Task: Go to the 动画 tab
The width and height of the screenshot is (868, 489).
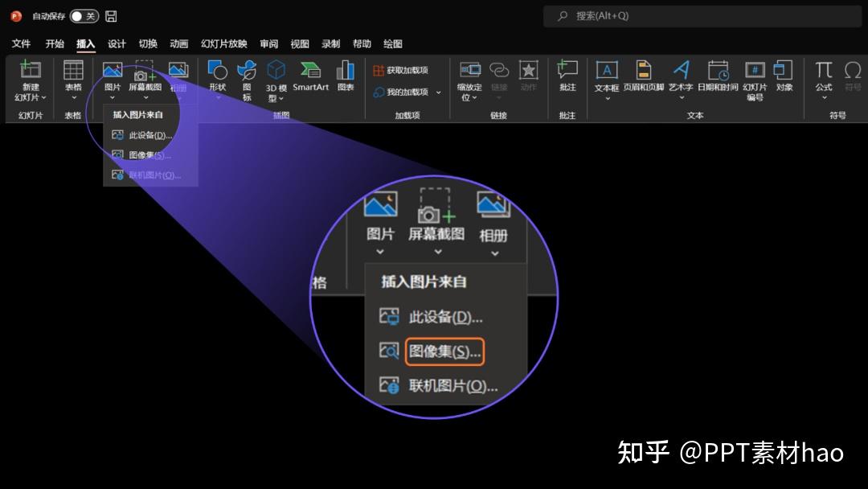Action: pyautogui.click(x=178, y=43)
